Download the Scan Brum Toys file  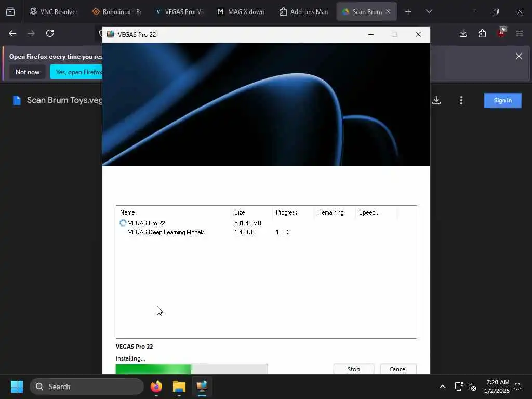436,100
